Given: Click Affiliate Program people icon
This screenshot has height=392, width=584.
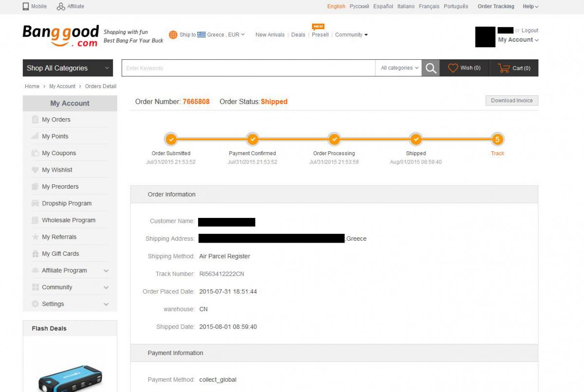Looking at the screenshot, I should [x=35, y=270].
